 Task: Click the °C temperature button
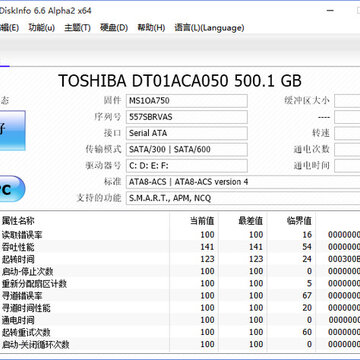12,189
